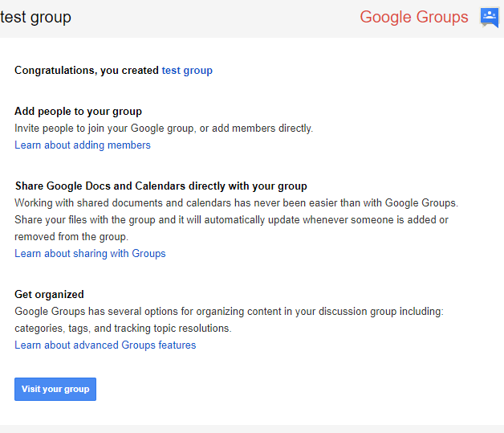Open 'Learn about advanced Groups features' link
The image size is (504, 433).
[105, 345]
